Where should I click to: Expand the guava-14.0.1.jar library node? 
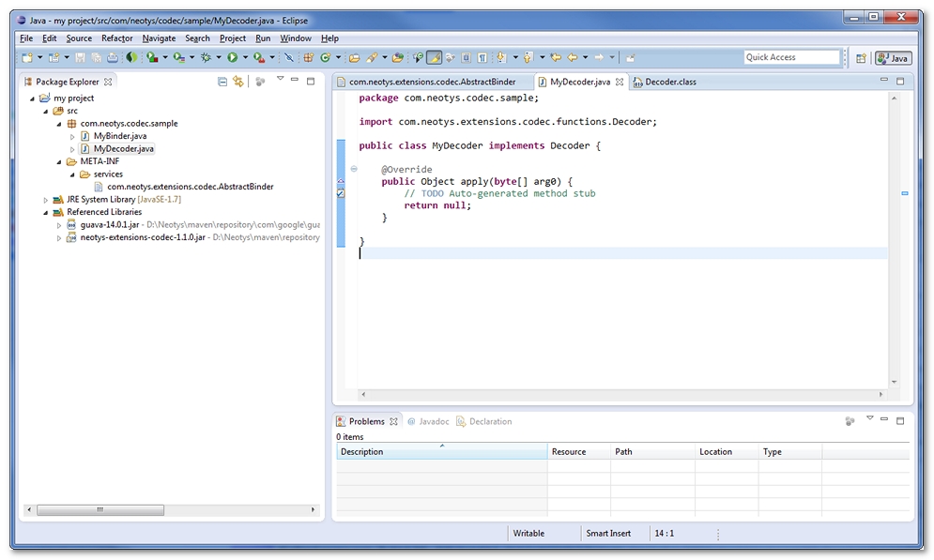point(58,225)
